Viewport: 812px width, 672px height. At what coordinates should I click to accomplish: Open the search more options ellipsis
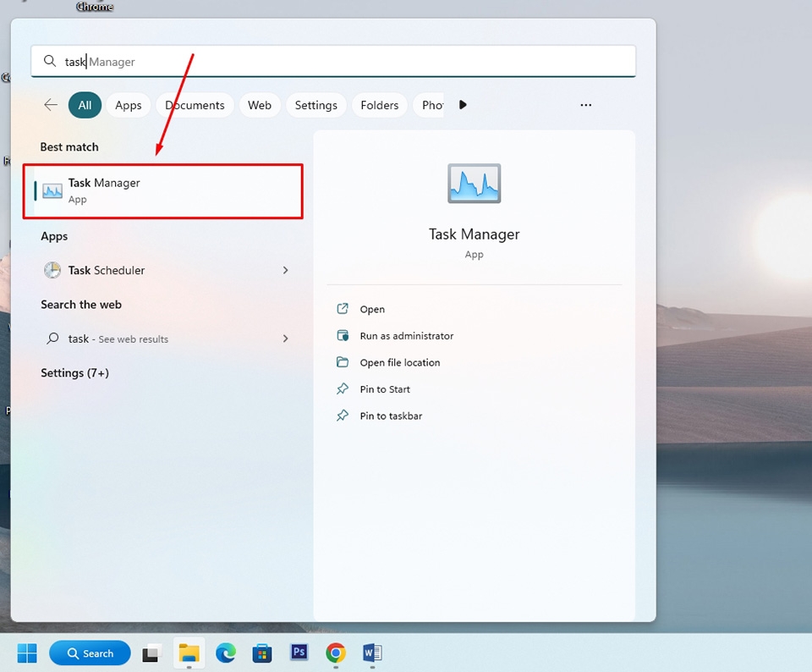pyautogui.click(x=585, y=105)
